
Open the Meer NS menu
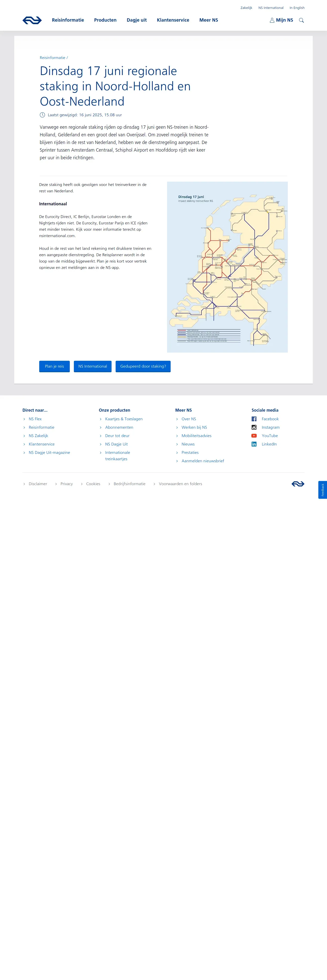click(x=209, y=20)
